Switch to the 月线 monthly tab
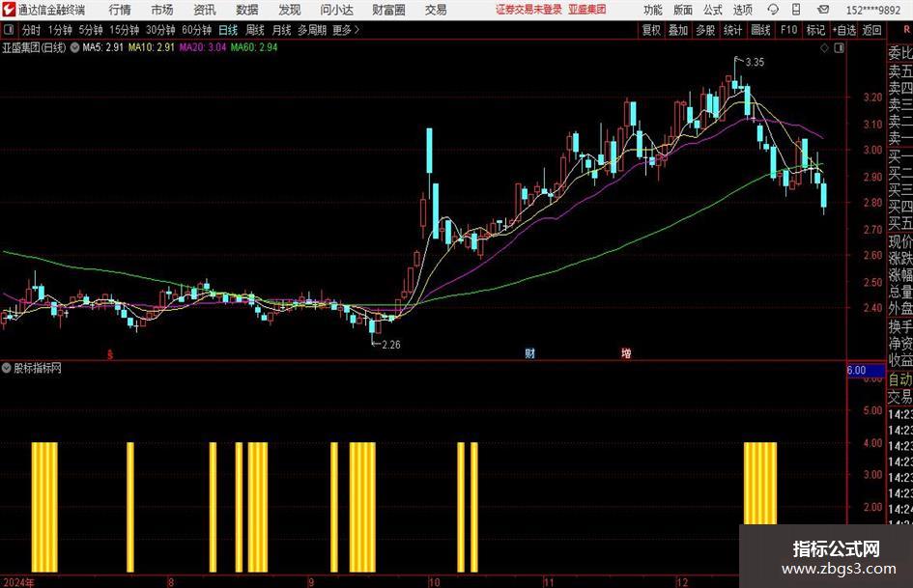913x588 pixels. point(282,30)
